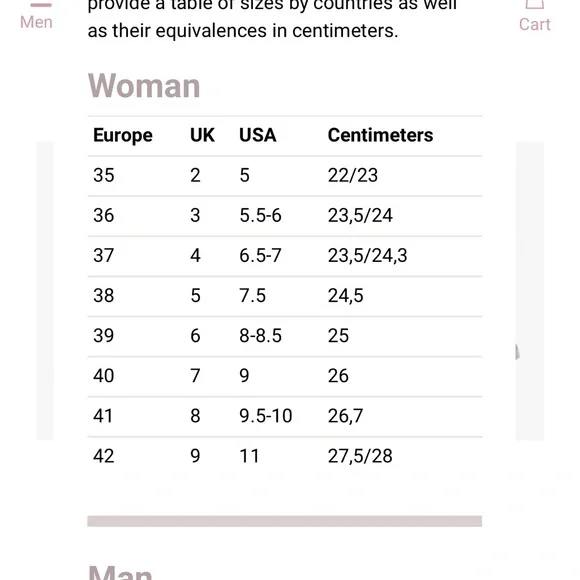Select the USA column header
Viewport: 580px width, 580px height.
pos(257,135)
